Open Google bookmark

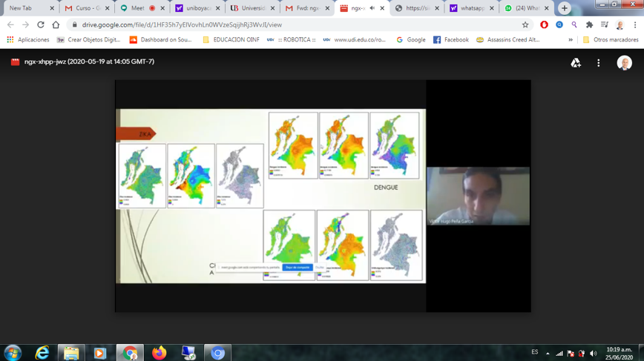pos(411,40)
